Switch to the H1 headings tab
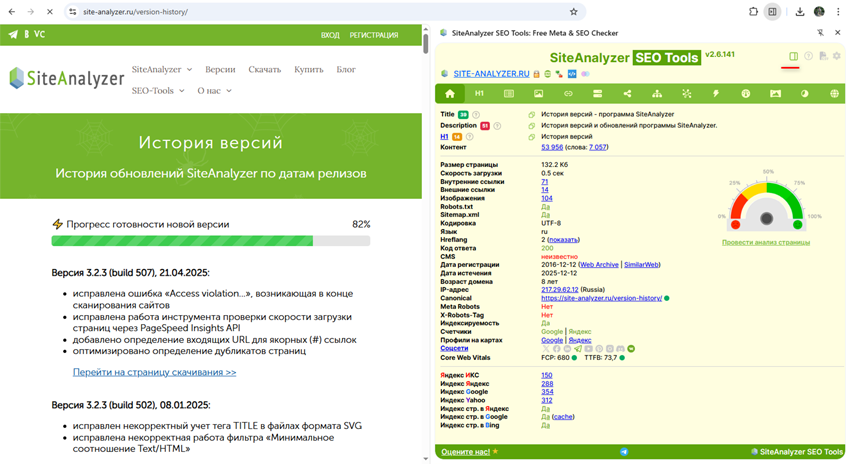The image size is (850, 464). click(x=479, y=94)
